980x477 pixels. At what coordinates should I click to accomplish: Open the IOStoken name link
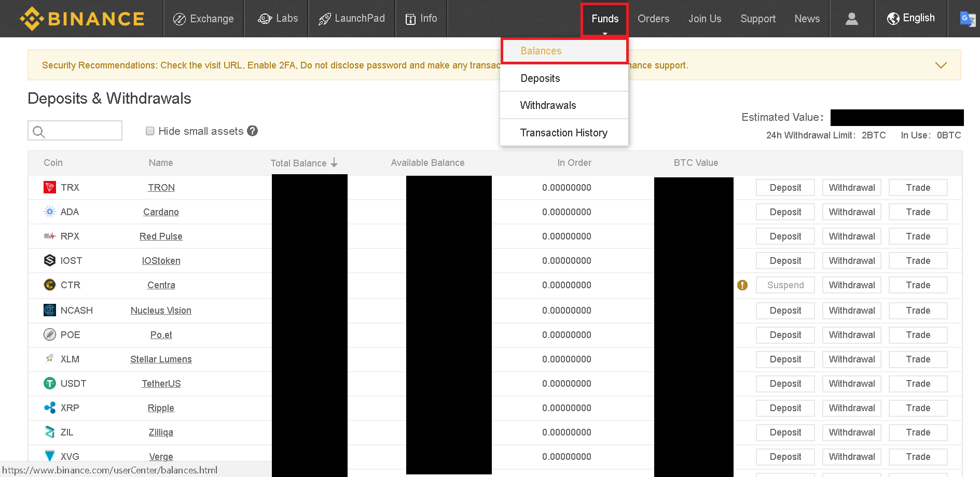(161, 261)
